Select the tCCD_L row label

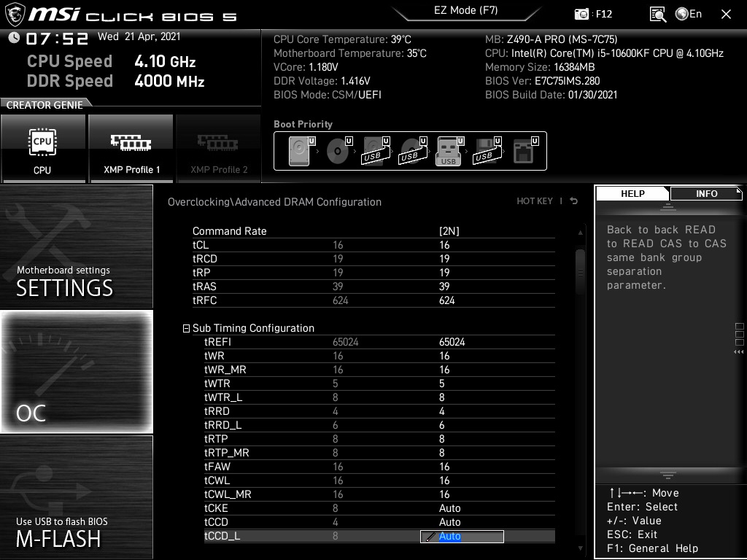click(222, 536)
